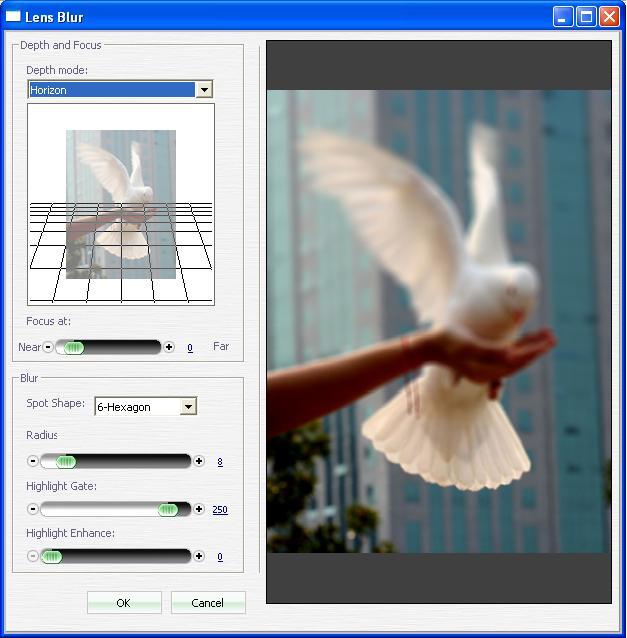
Task: Confirm with the OK button
Action: click(x=124, y=603)
